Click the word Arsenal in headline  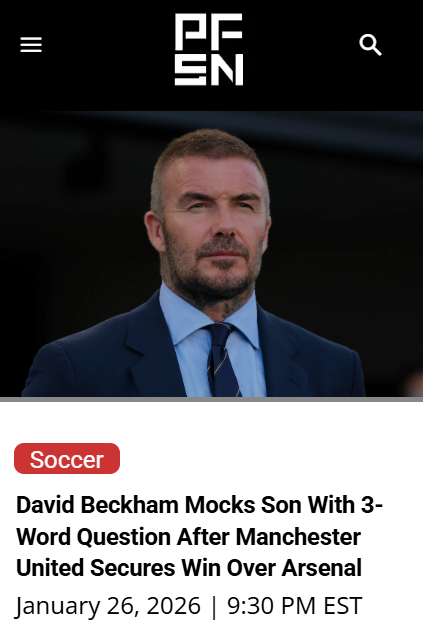coord(321,568)
